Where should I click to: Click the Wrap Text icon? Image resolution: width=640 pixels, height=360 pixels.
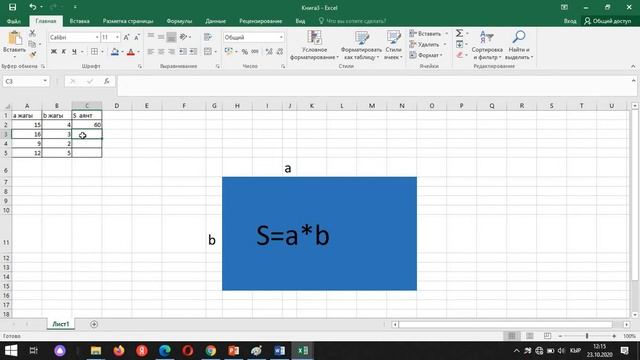coord(208,37)
